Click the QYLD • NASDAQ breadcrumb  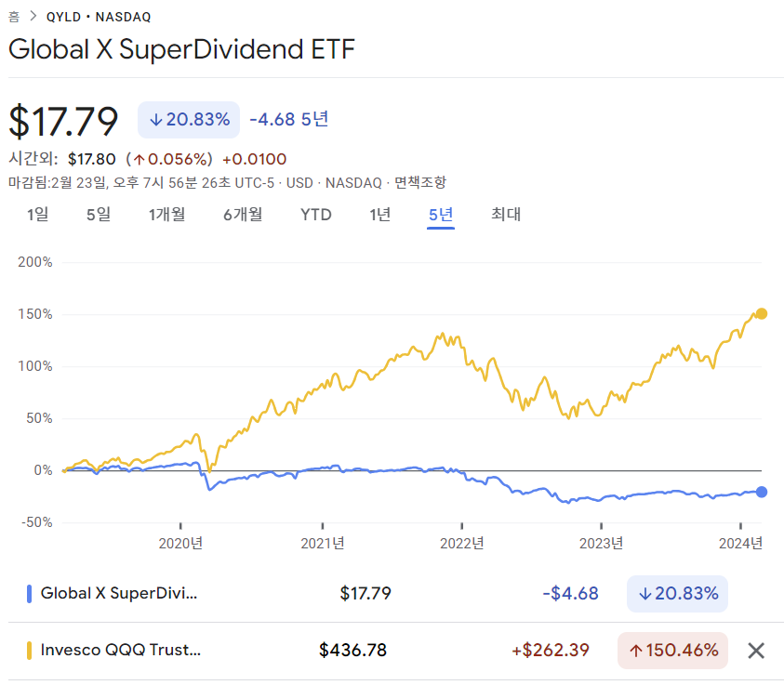pos(99,17)
